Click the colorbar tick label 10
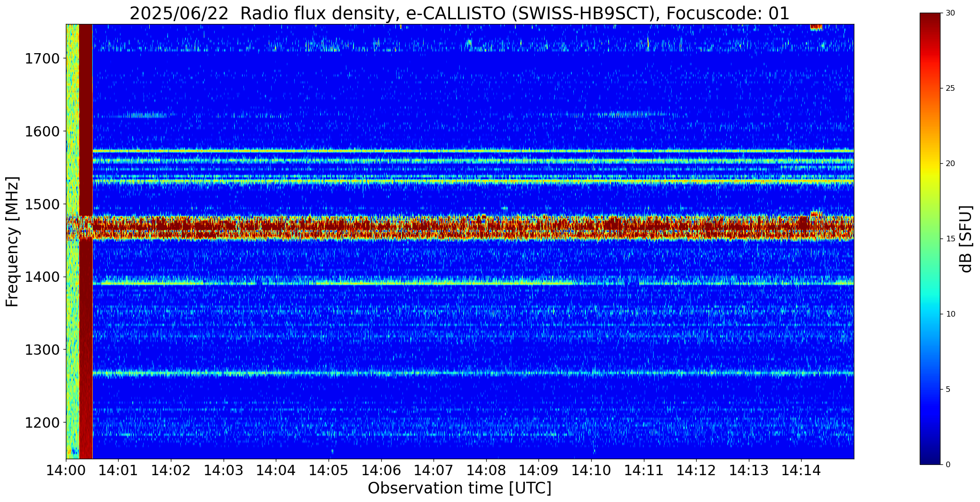Viewport: 980px width, 502px height. pos(950,314)
